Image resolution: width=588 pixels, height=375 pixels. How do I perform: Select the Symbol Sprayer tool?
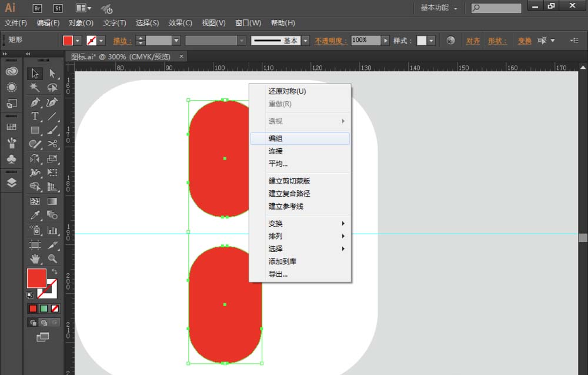click(x=35, y=230)
